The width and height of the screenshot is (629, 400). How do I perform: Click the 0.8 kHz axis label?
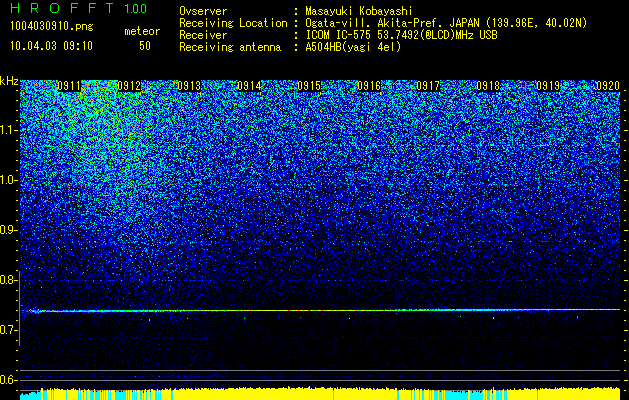point(9,280)
